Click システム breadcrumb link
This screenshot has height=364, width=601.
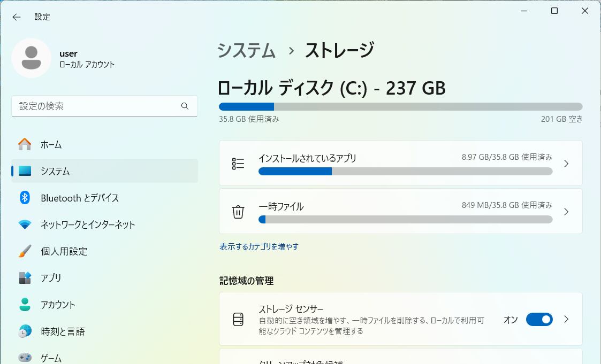pyautogui.click(x=247, y=51)
